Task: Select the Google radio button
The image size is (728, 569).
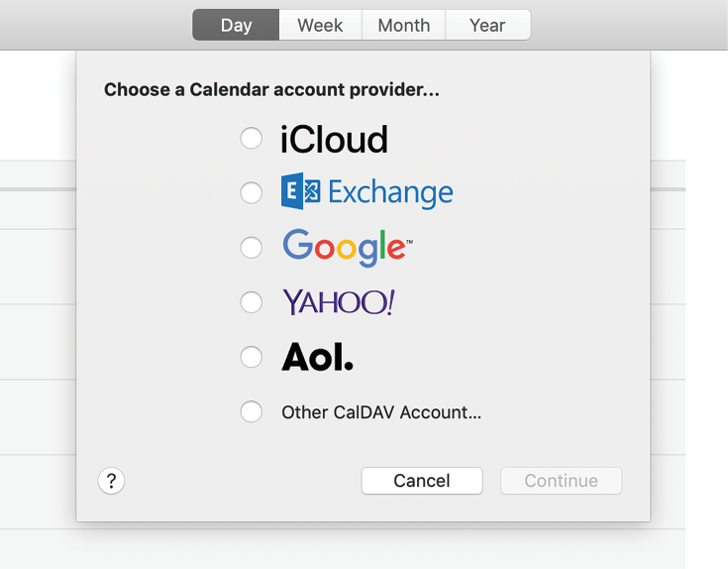Action: [252, 247]
